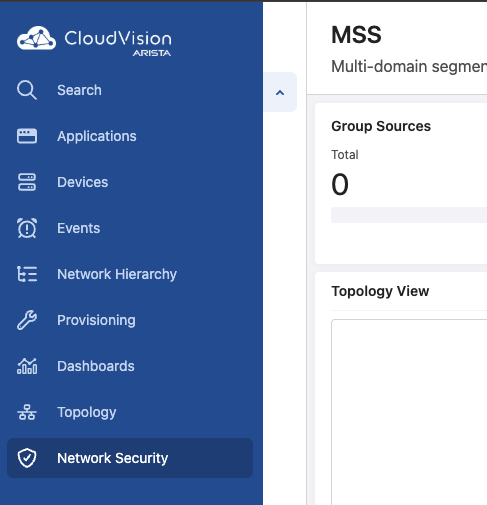Click the Applications window icon

point(27,136)
